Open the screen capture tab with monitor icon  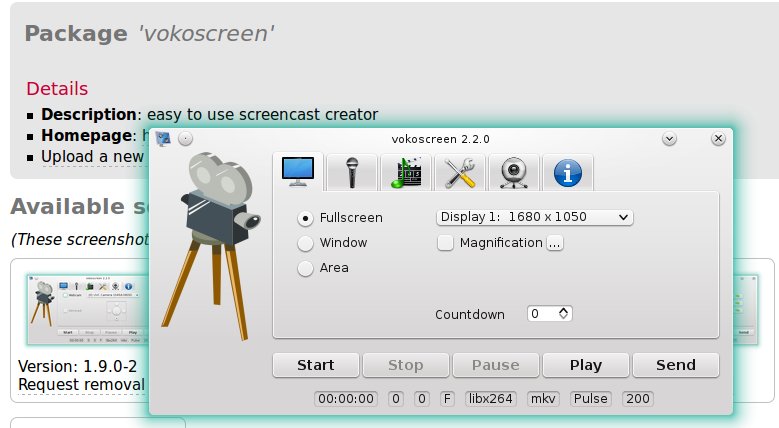pyautogui.click(x=298, y=172)
